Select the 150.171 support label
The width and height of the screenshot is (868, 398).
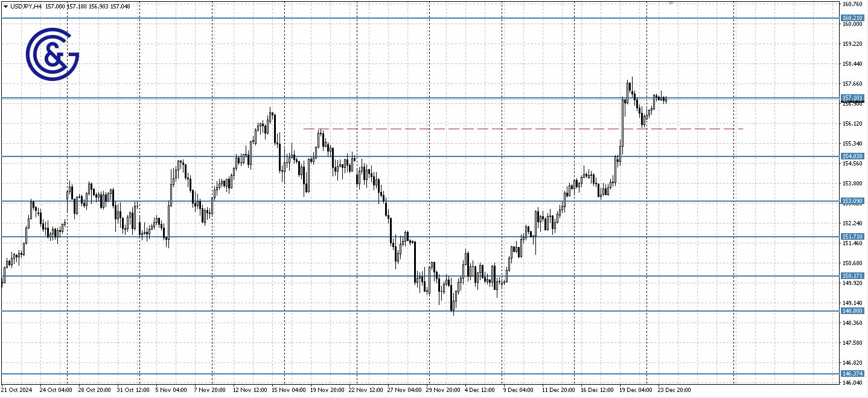click(x=854, y=275)
